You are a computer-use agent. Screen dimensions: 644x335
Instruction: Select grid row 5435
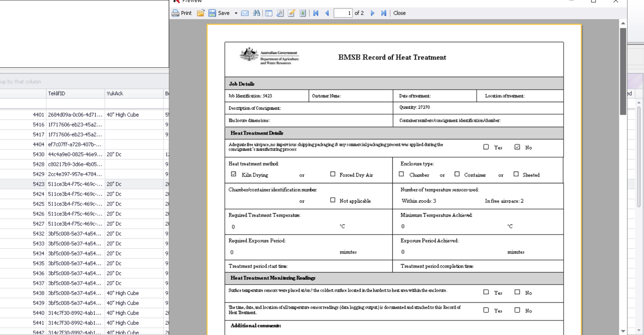click(x=85, y=263)
